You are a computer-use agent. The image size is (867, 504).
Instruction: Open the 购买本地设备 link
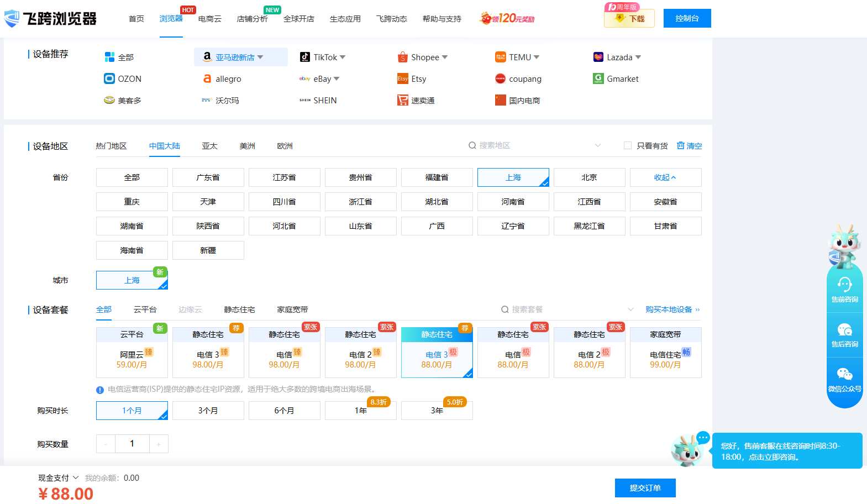(672, 309)
